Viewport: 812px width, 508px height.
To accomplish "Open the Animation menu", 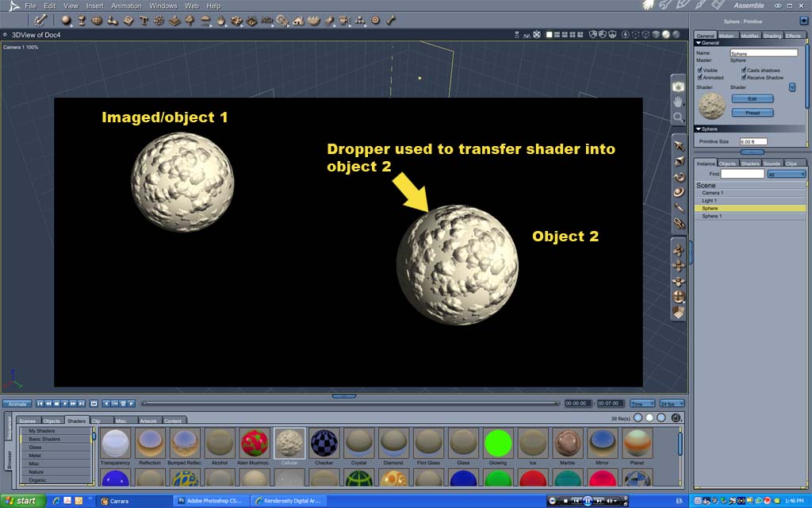I will (126, 6).
